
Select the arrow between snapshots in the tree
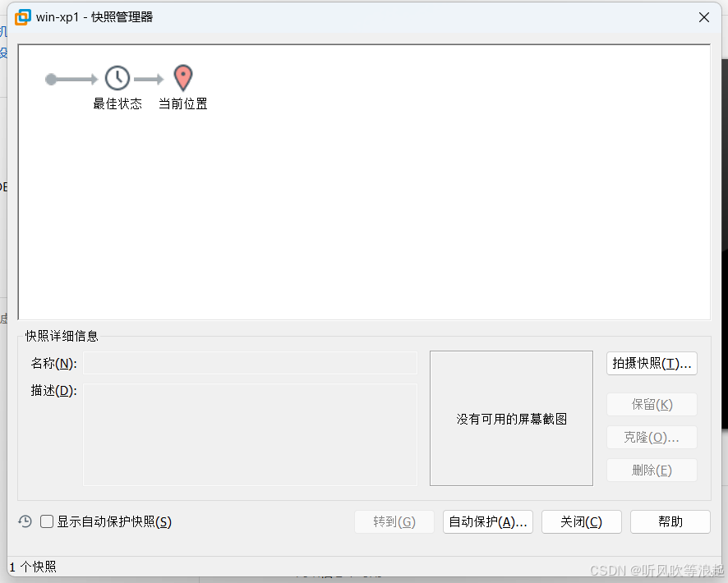click(150, 78)
